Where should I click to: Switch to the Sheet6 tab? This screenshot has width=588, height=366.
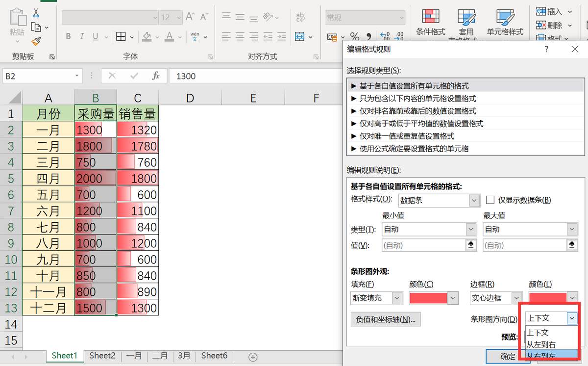(x=214, y=356)
